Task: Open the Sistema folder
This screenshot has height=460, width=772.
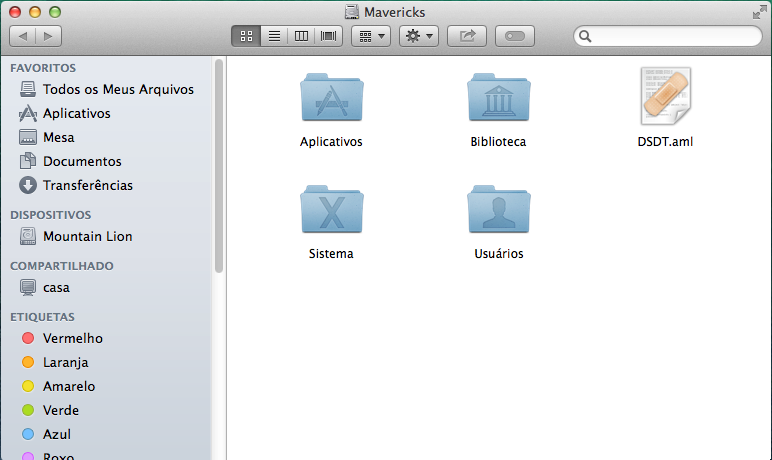Action: click(331, 212)
